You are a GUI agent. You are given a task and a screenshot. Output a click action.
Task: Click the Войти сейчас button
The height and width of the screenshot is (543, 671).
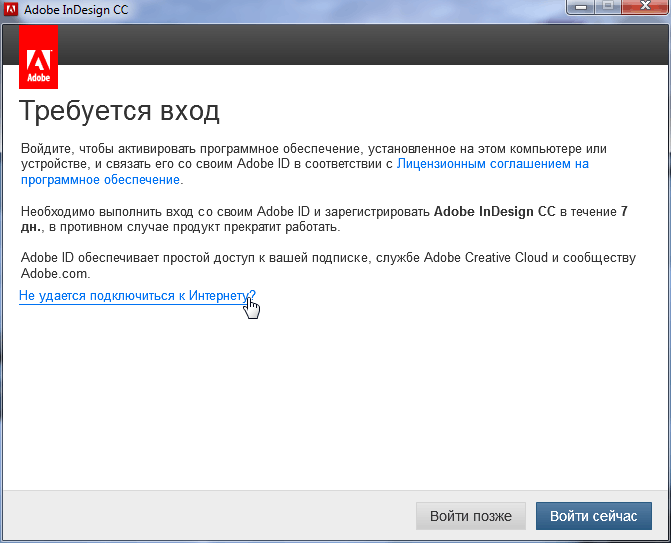[594, 516]
